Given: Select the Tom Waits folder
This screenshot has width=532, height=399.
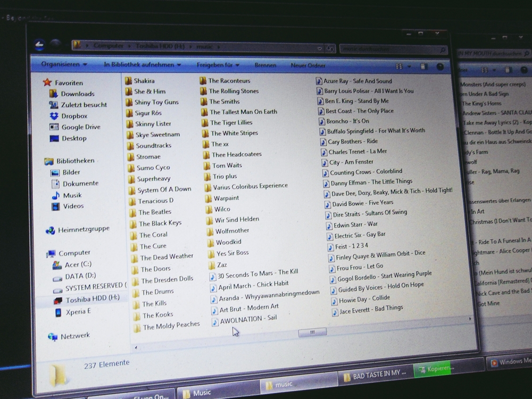Looking at the screenshot, I should click(x=223, y=165).
